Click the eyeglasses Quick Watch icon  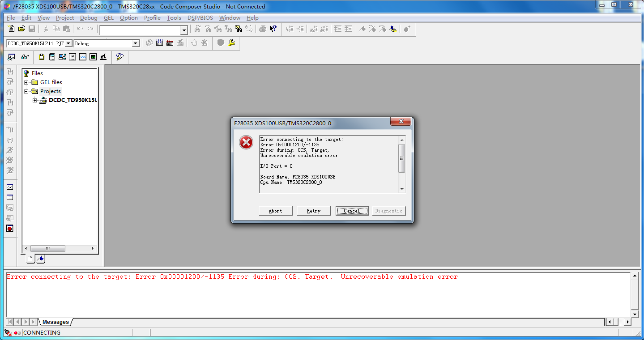[25, 57]
